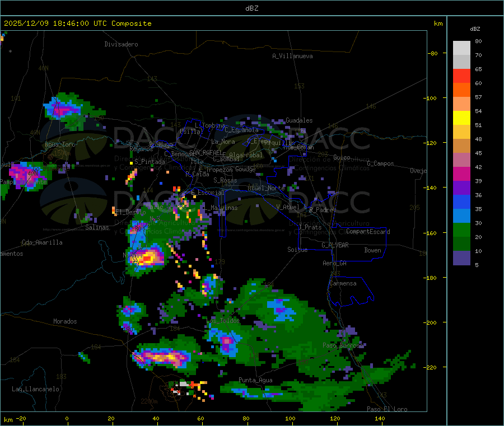Click the V_Atuel location label
Image resolution: width=504 pixels, height=426 pixels.
pyautogui.click(x=288, y=207)
